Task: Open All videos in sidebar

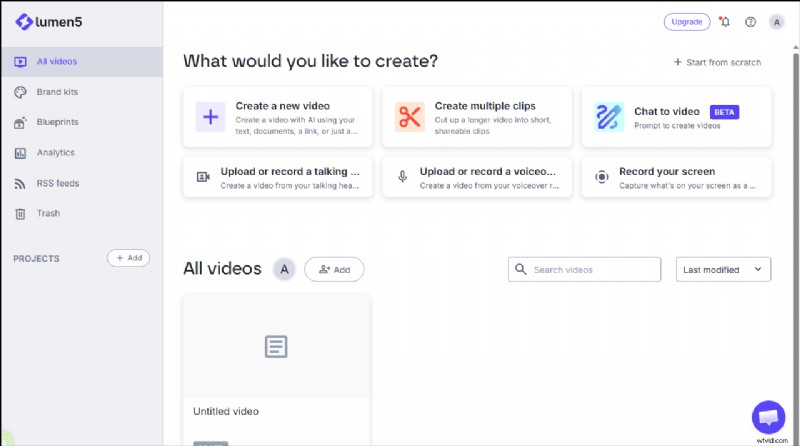Action: (82, 62)
